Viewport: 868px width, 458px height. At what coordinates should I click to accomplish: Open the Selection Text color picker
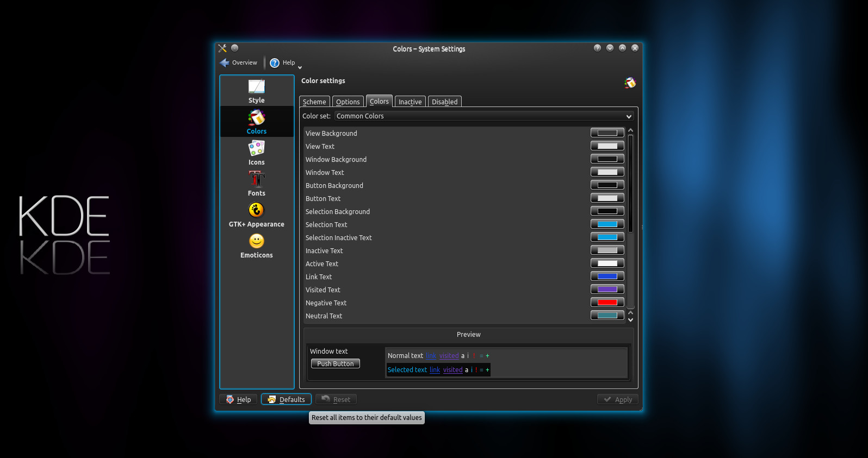click(607, 224)
